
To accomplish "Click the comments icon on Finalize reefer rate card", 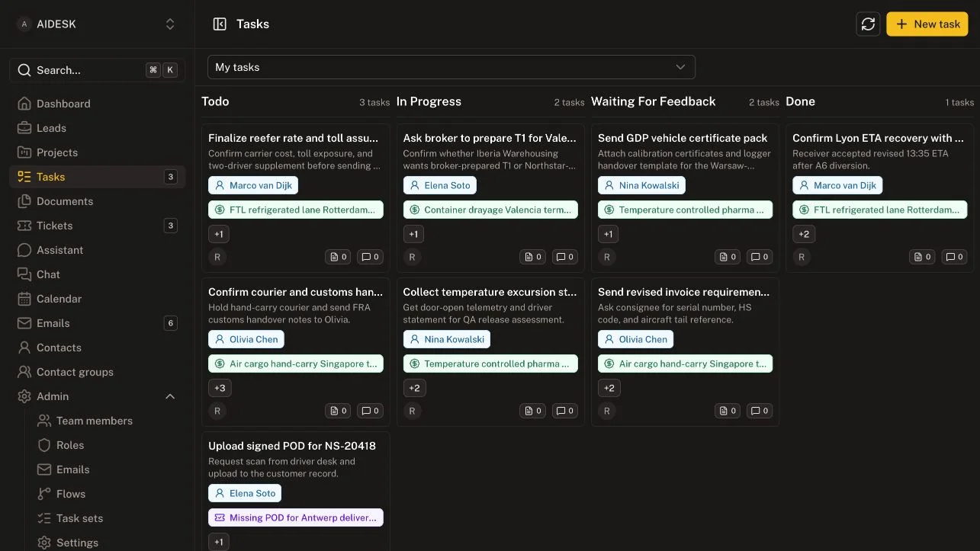I will click(370, 257).
